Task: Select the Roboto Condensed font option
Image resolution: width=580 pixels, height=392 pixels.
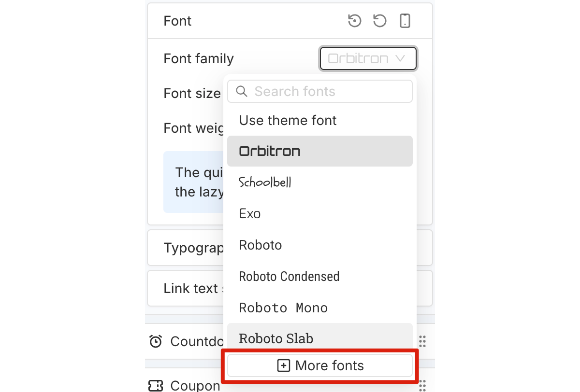Action: coord(320,276)
